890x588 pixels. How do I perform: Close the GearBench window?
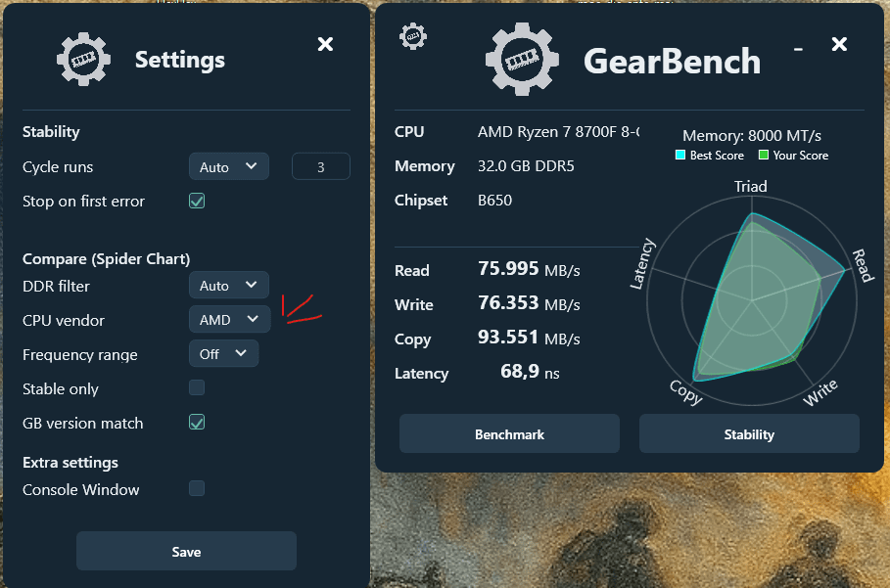click(839, 44)
